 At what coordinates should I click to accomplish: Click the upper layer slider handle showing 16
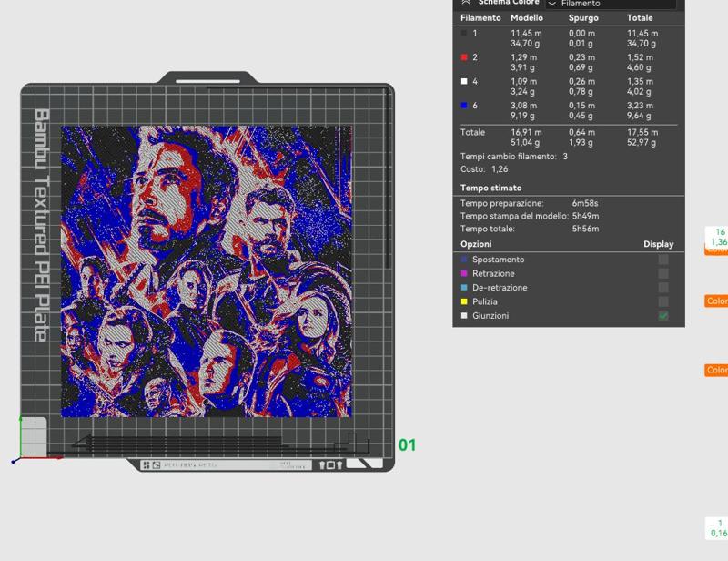point(718,237)
